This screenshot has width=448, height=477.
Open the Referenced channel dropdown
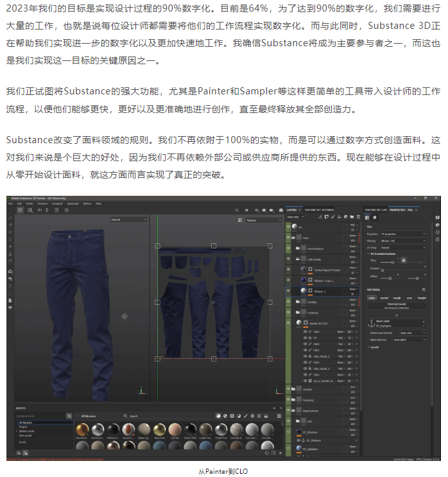pyautogui.click(x=413, y=333)
